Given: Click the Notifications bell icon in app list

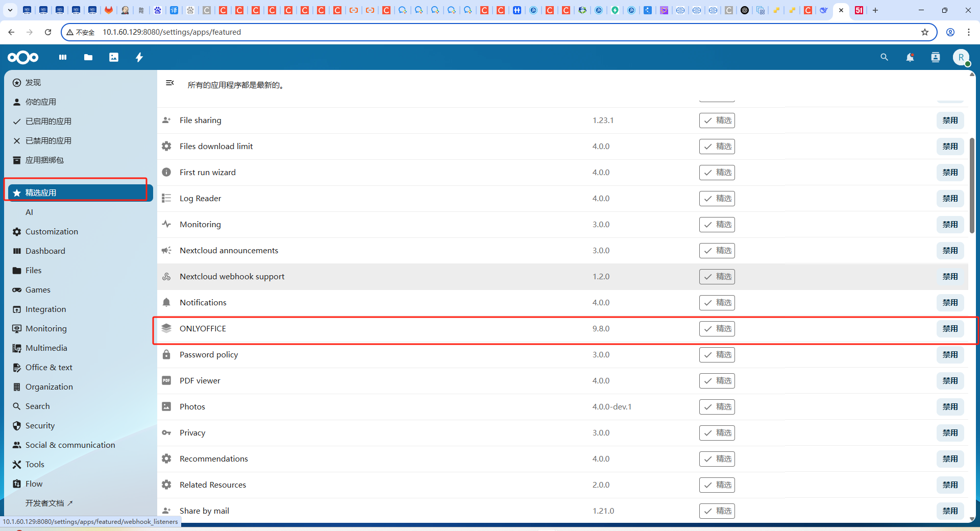Looking at the screenshot, I should [x=166, y=302].
